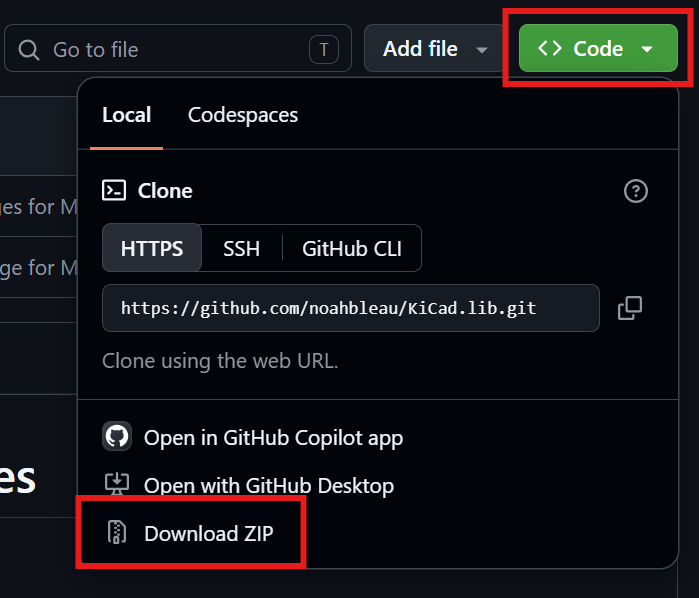This screenshot has height=598, width=699.
Task: Click the angle brackets icon on Code button
Action: [x=550, y=48]
